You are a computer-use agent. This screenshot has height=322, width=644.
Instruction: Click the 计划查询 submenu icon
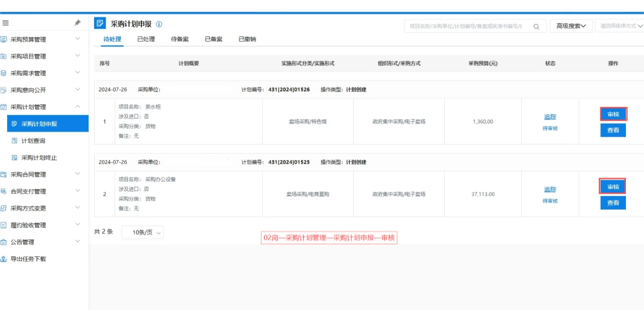click(15, 141)
